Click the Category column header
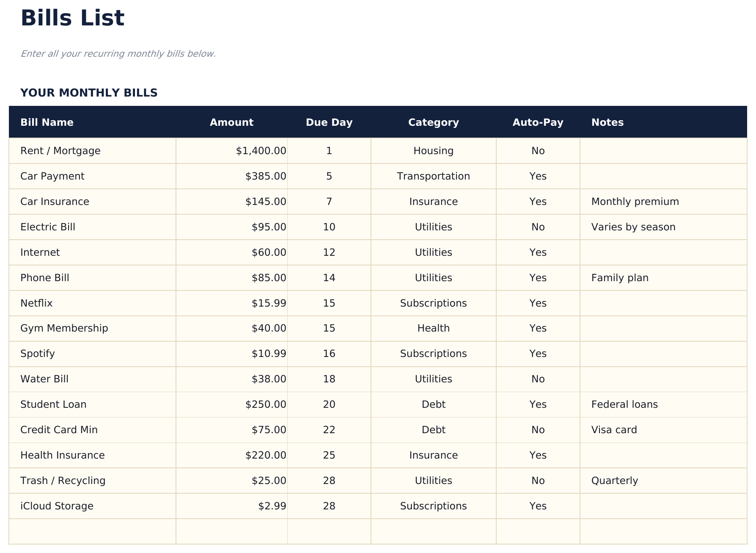The width and height of the screenshot is (756, 553). point(433,122)
